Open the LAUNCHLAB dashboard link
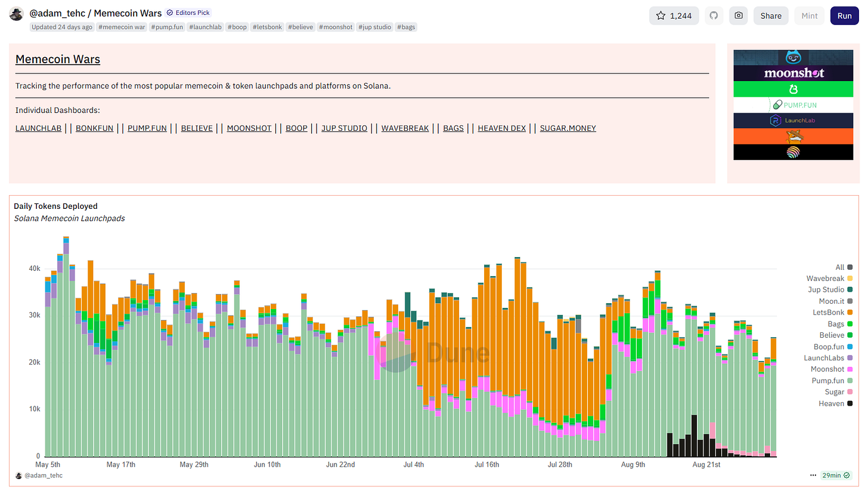This screenshot has width=868, height=494. click(x=38, y=128)
